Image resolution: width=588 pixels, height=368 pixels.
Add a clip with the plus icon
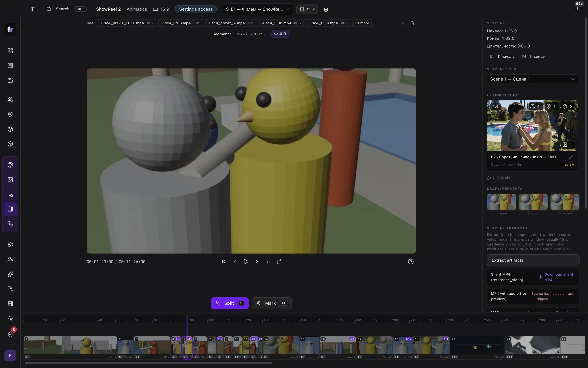[403, 23]
